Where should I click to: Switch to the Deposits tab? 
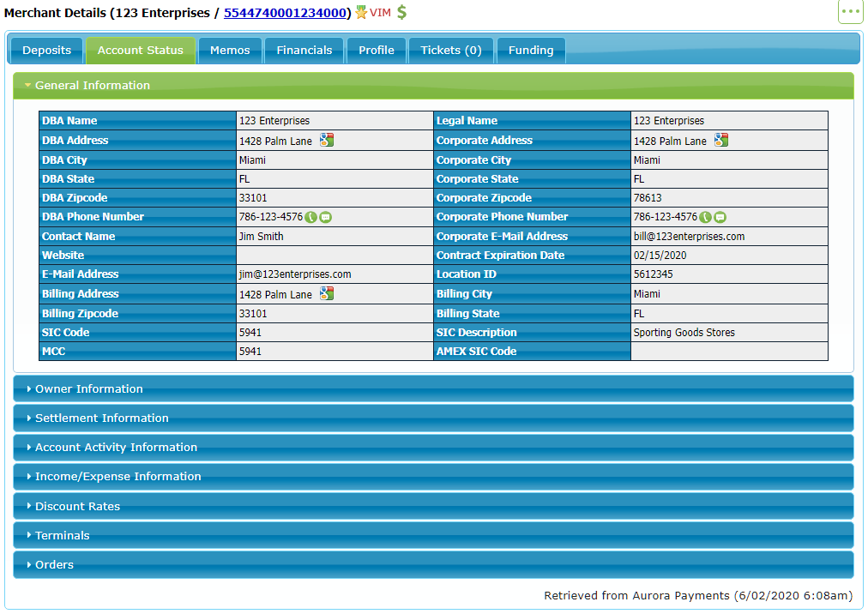coord(46,51)
